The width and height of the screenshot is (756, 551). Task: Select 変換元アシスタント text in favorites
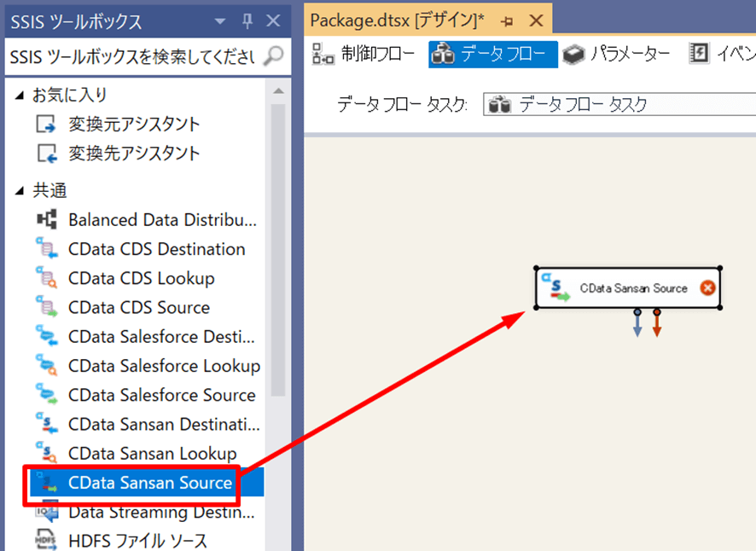[134, 124]
